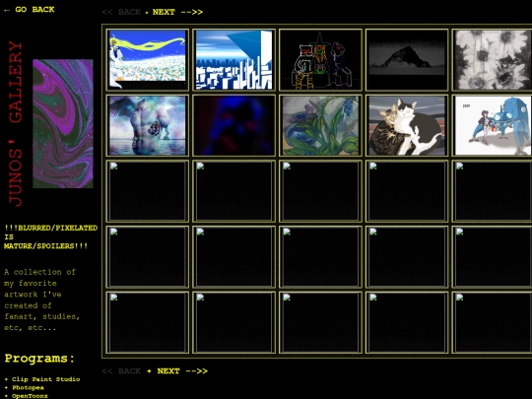Open the green plants and blue flowers painting
Viewport: 532px width, 399px height.
tap(320, 125)
